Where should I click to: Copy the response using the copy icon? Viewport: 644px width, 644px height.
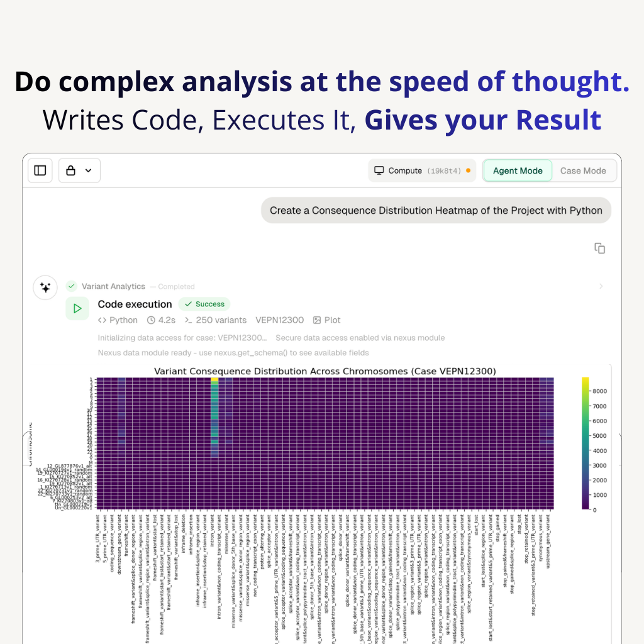[599, 248]
